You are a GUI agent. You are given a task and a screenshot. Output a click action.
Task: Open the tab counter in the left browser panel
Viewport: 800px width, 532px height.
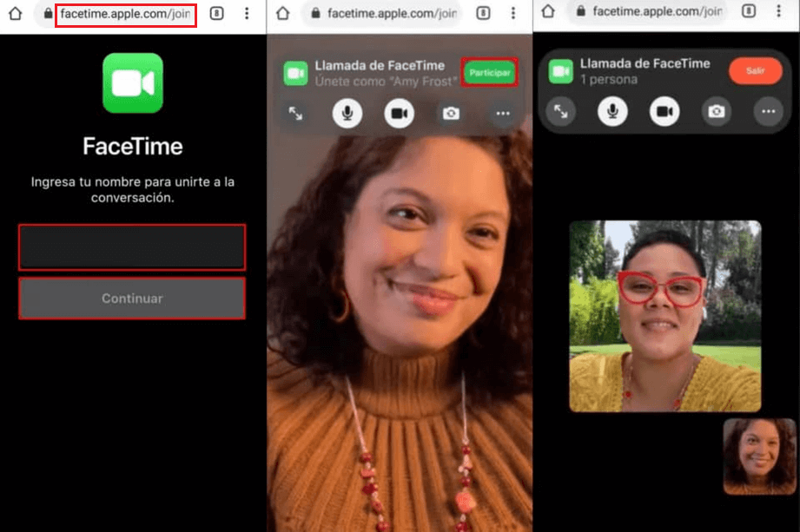point(217,13)
